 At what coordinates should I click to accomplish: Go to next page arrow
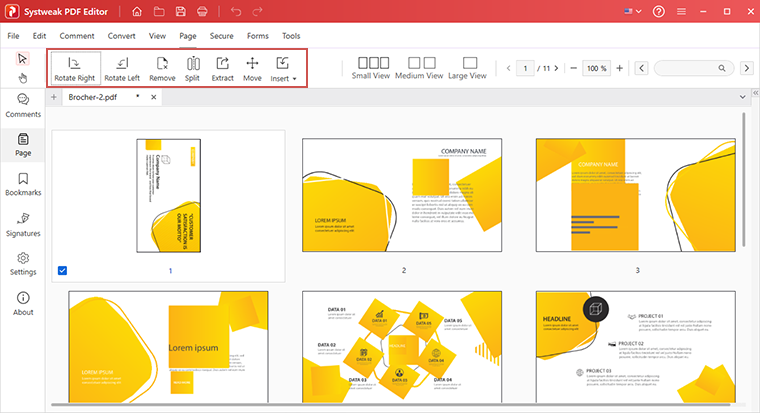click(x=556, y=68)
